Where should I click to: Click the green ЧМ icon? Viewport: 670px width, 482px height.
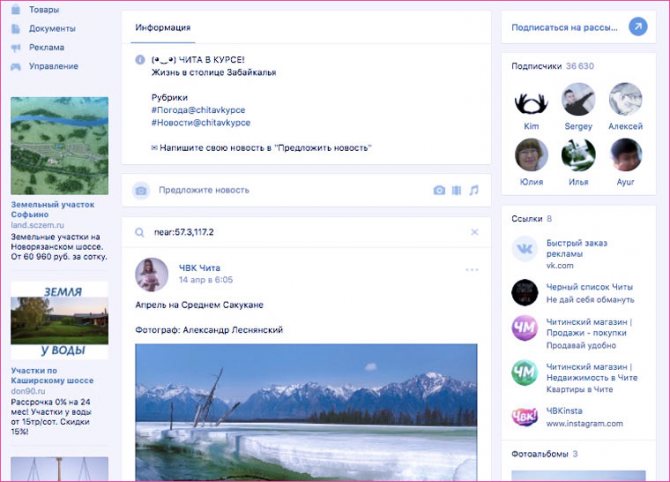tap(525, 373)
